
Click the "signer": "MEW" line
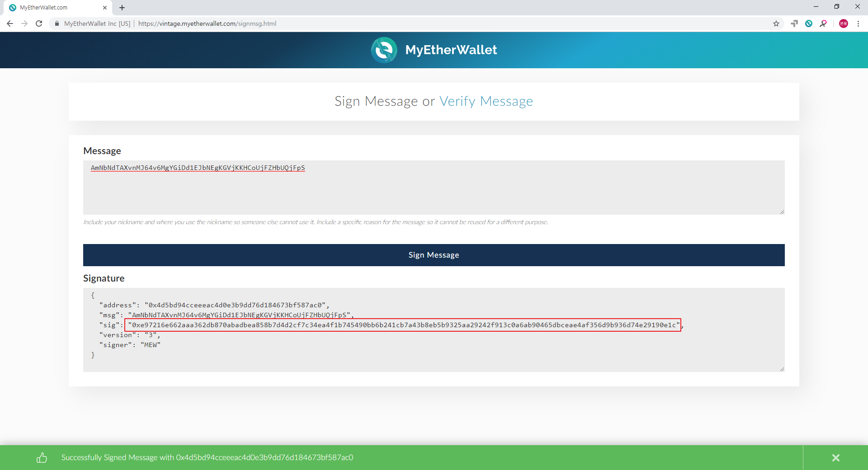pyautogui.click(x=130, y=345)
